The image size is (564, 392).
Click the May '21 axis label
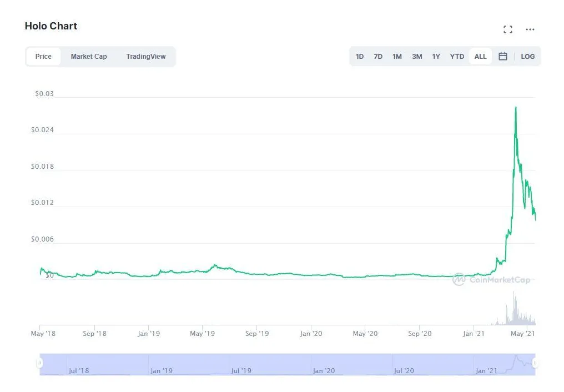pyautogui.click(x=522, y=334)
